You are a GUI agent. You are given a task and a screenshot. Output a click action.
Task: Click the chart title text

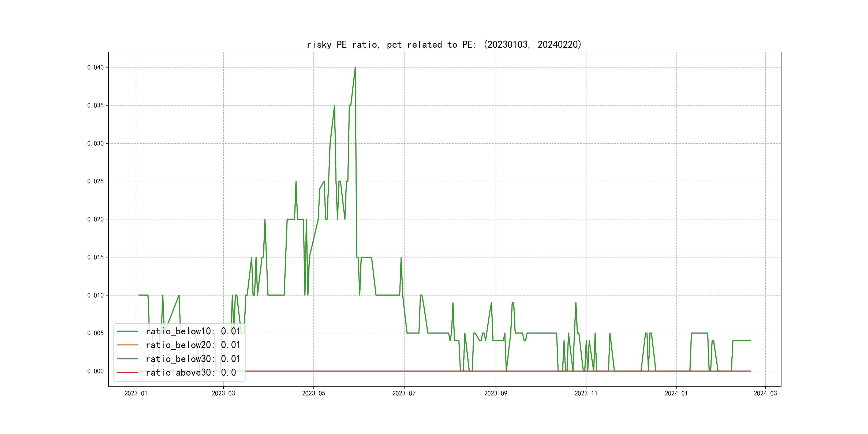pos(444,44)
